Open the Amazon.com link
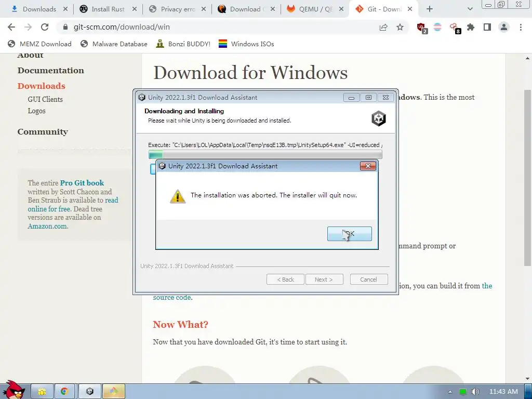Viewport: 532px width, 399px height. [x=48, y=226]
